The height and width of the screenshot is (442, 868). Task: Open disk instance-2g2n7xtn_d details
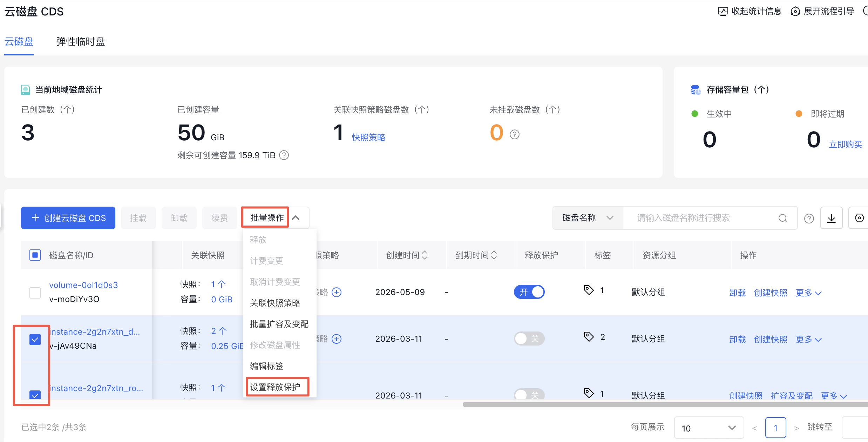[x=95, y=331]
